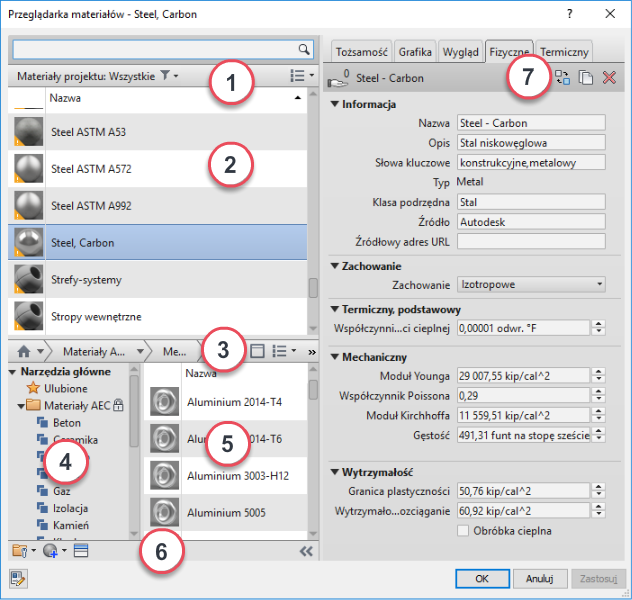Toggle library tree panel view icon
This screenshot has height=600, width=632.
tap(257, 351)
